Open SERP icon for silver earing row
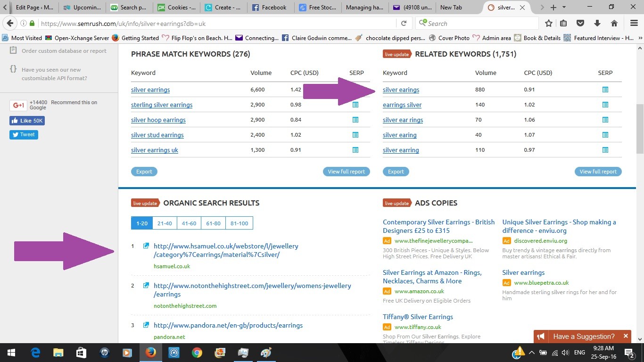 click(605, 135)
